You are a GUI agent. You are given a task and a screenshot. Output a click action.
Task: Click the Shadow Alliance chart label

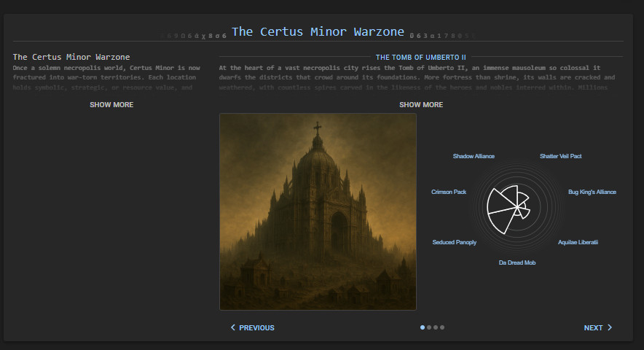[x=474, y=156]
